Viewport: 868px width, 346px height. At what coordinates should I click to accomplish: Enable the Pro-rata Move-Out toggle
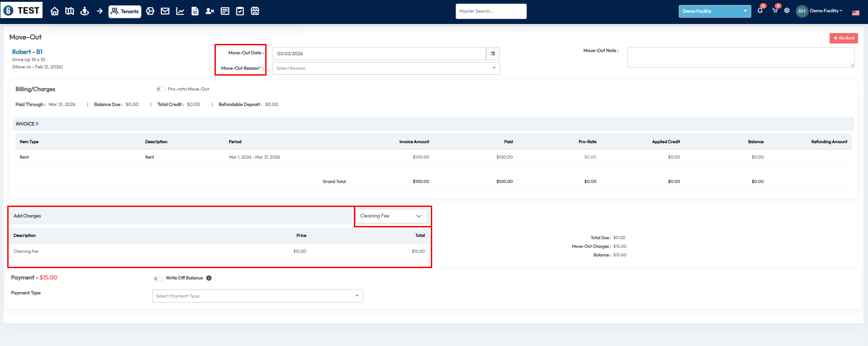[161, 89]
